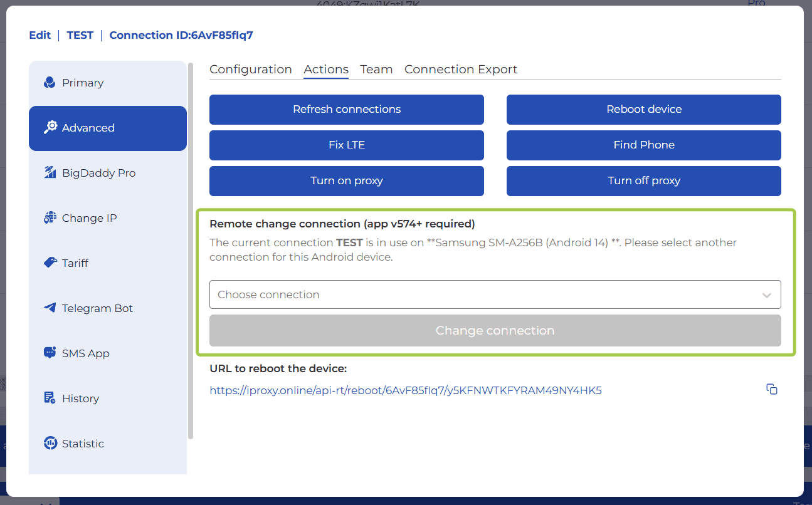Click the History document icon

point(50,398)
